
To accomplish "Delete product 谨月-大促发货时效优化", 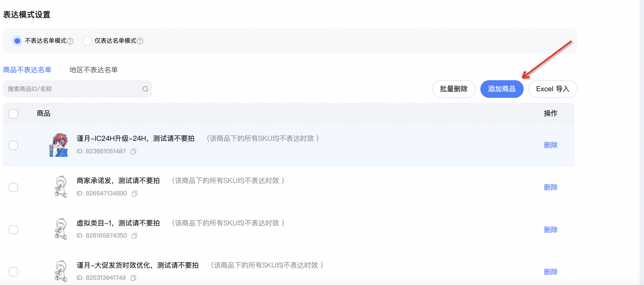I will point(551,272).
